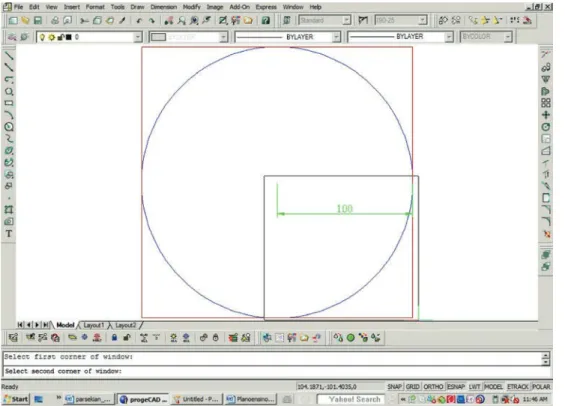The image size is (565, 406).
Task: Select the Move tool in right toolbar
Action: pyautogui.click(x=546, y=115)
